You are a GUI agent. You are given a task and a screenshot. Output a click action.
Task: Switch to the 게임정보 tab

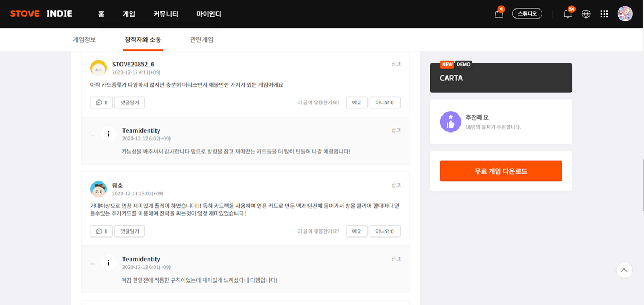(x=84, y=40)
